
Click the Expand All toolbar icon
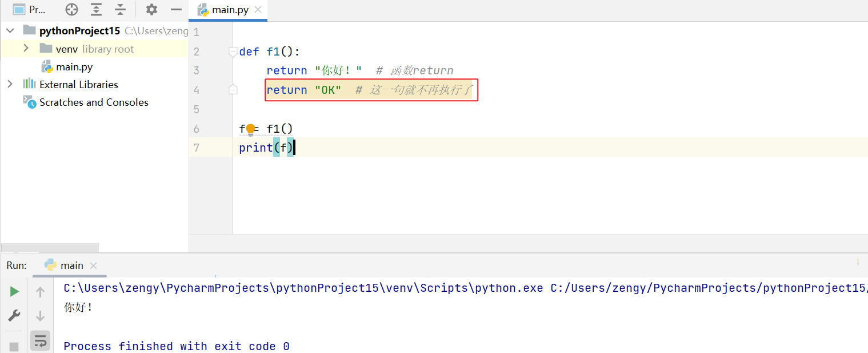[96, 9]
